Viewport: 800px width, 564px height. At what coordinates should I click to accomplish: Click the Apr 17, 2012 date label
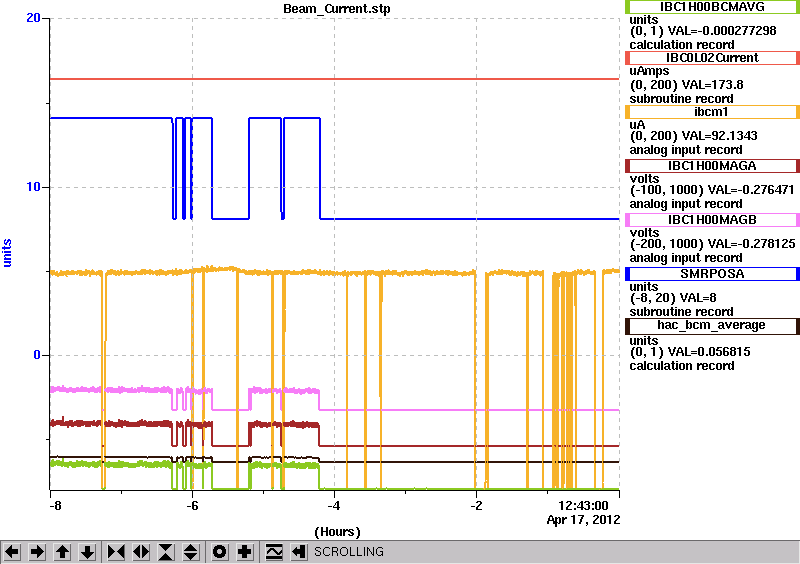click(583, 520)
